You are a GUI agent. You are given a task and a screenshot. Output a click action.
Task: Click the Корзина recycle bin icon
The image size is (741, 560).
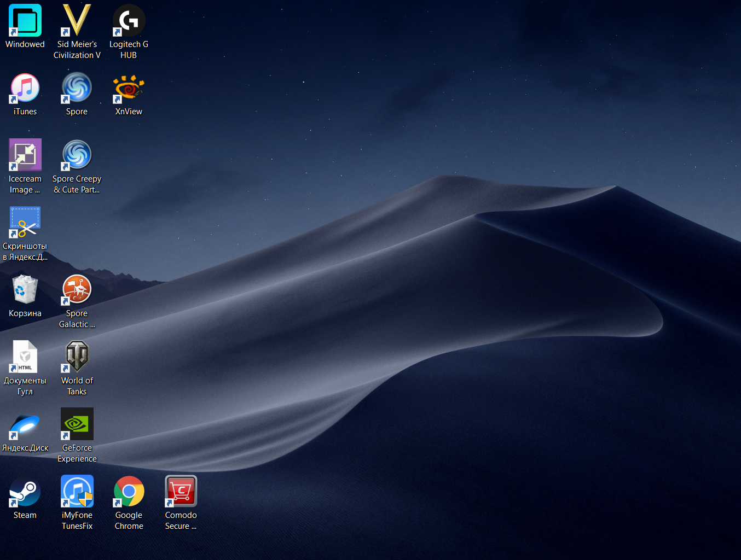pyautogui.click(x=25, y=290)
